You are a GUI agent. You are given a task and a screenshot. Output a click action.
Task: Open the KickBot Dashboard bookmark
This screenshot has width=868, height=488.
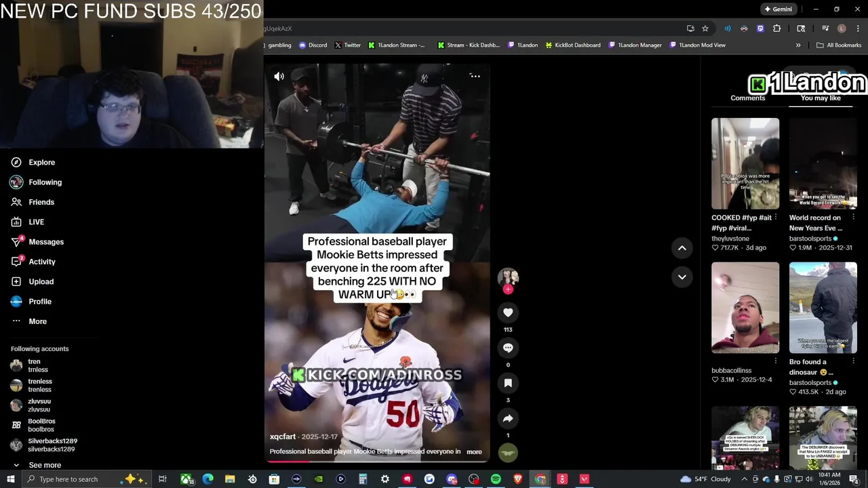pyautogui.click(x=572, y=45)
